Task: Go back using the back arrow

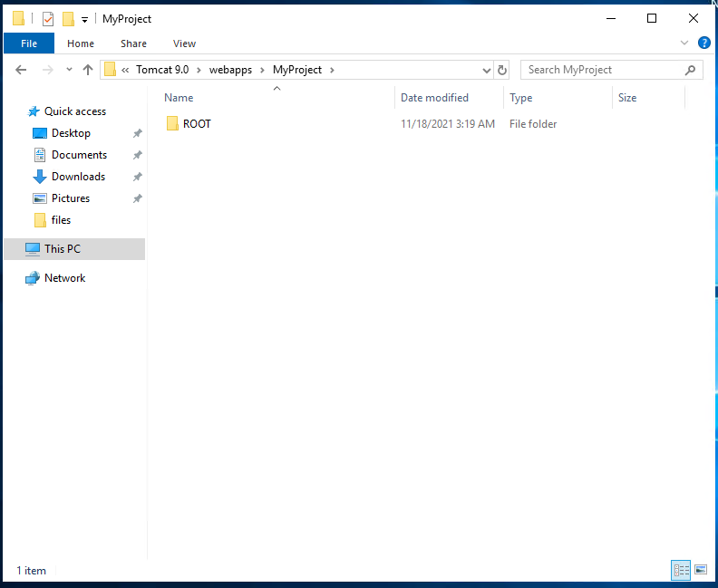Action: 21,70
